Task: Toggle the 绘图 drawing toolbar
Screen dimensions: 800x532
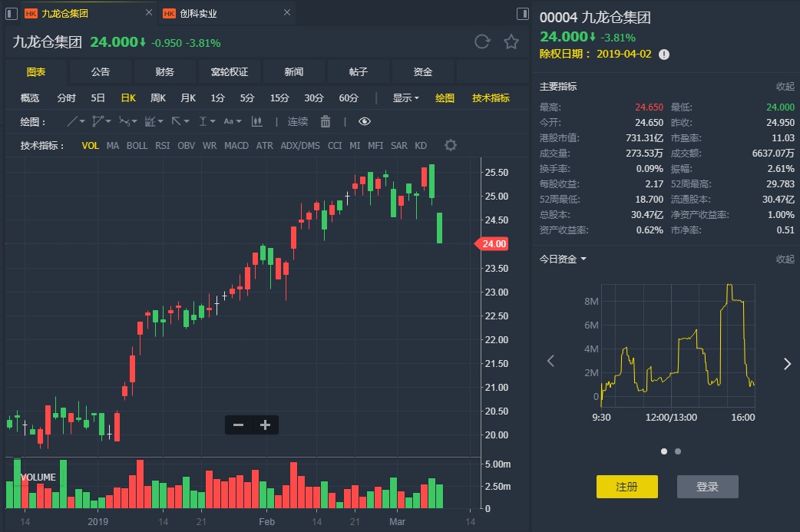Action: click(x=445, y=97)
